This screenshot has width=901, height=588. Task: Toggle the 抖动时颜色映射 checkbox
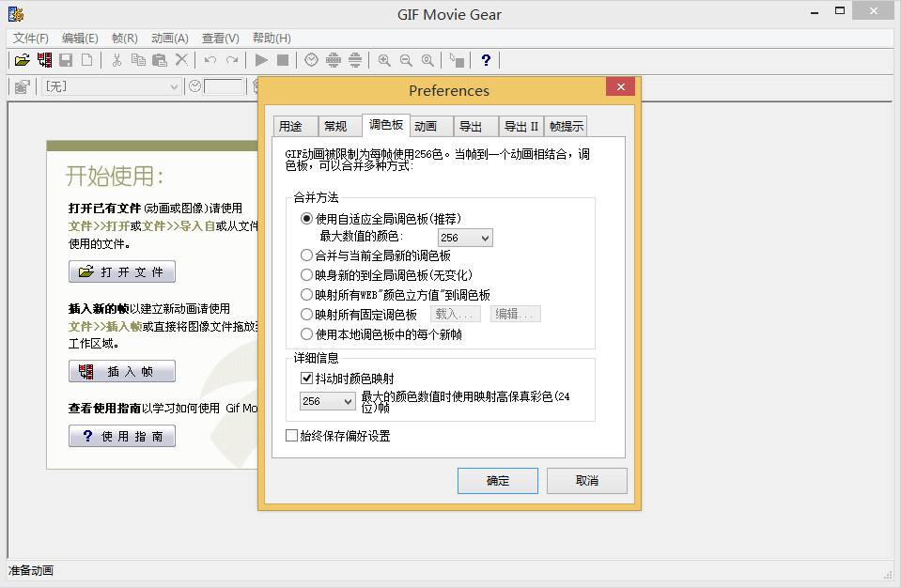(x=306, y=379)
